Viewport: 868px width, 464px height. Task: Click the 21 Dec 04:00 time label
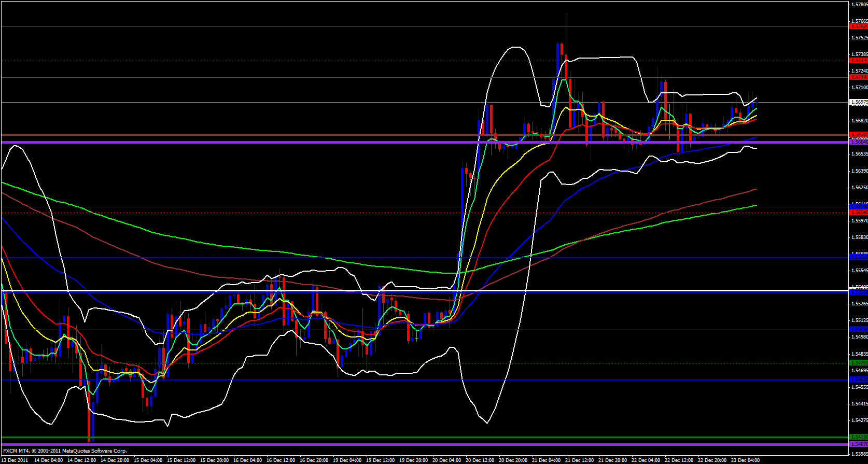click(547, 460)
